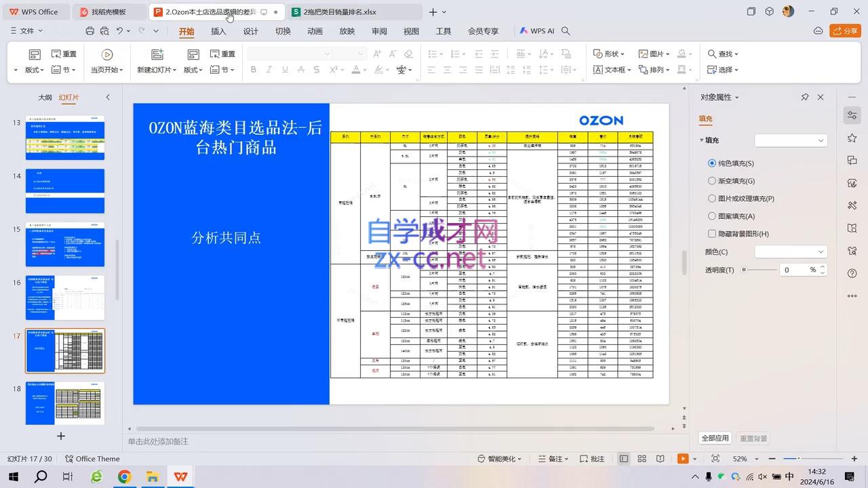Image resolution: width=868 pixels, height=488 pixels.
Task: Switch to normal view icon in status bar
Action: [x=624, y=459]
